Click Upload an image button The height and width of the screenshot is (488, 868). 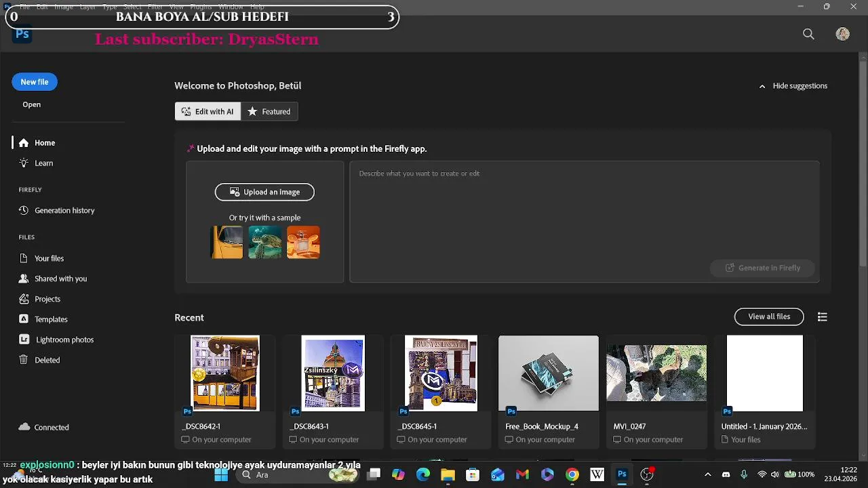tap(264, 192)
